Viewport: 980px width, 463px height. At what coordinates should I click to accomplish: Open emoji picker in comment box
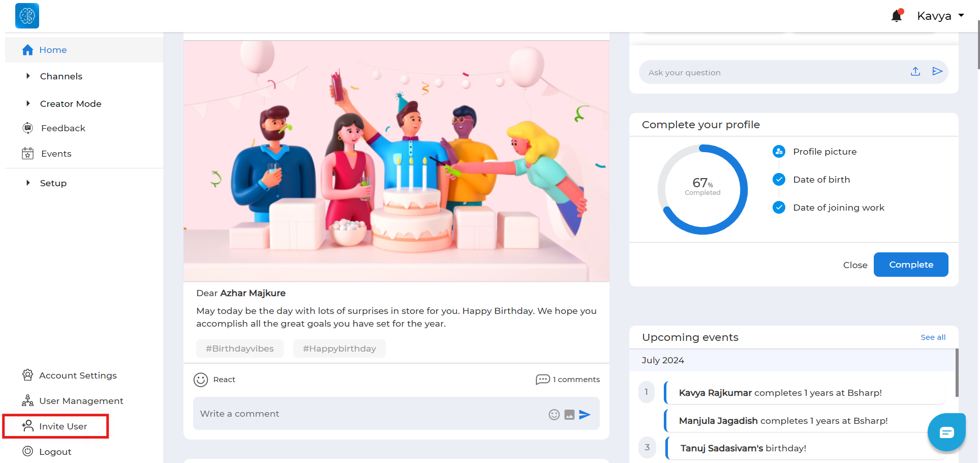pos(554,415)
